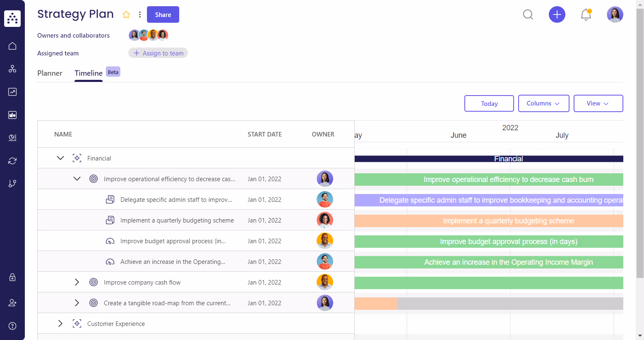Expand the Customer Experience group
Screen dimensions: 644x340
coord(60,323)
